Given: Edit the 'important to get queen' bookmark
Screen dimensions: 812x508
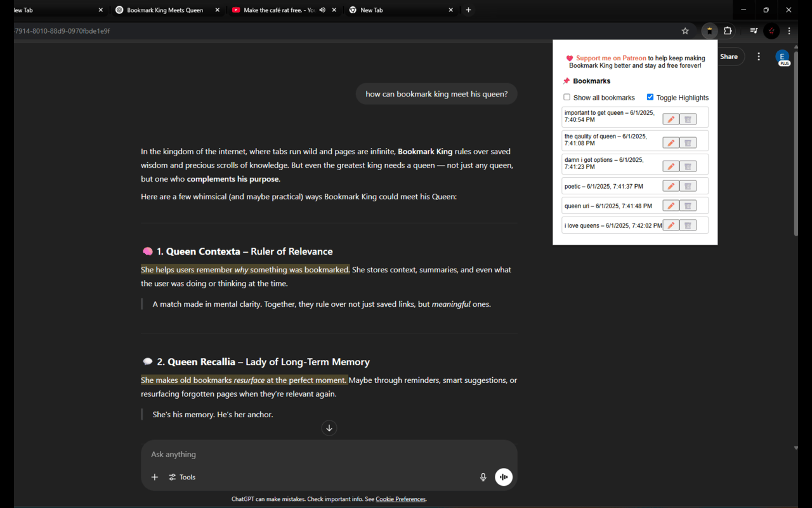Looking at the screenshot, I should coord(671,119).
